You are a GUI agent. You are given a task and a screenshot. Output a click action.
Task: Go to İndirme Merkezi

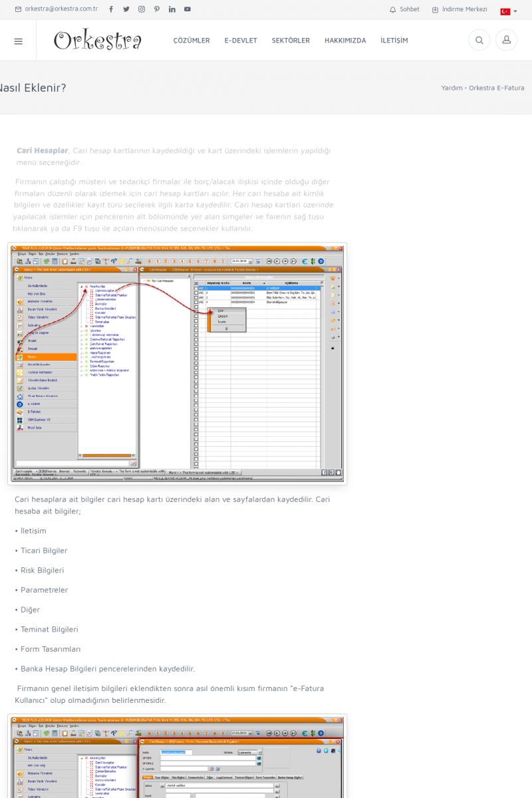tap(460, 9)
